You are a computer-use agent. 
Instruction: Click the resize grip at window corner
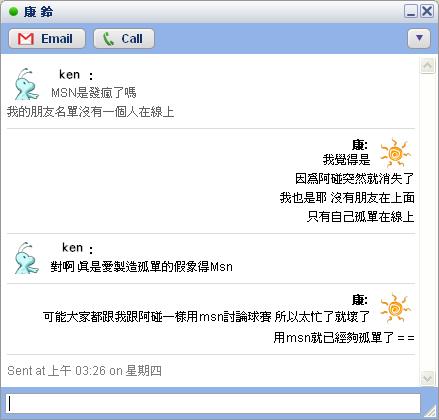(431, 412)
